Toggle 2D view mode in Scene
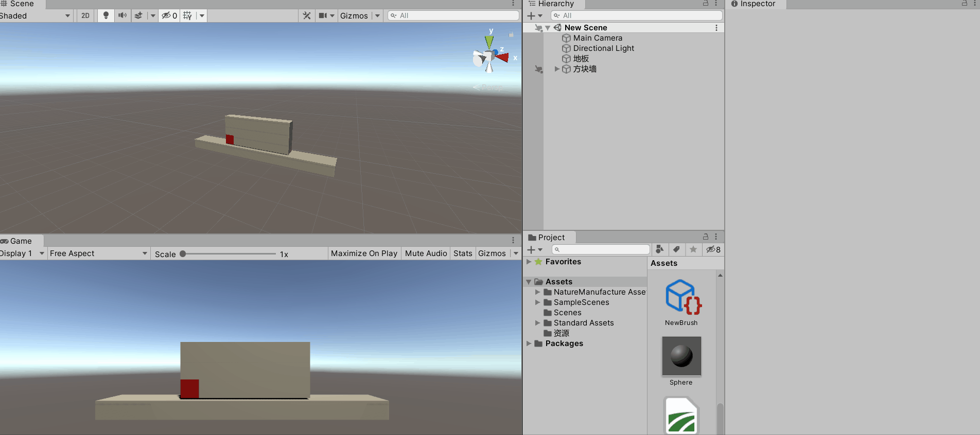This screenshot has height=435, width=980. 85,15
